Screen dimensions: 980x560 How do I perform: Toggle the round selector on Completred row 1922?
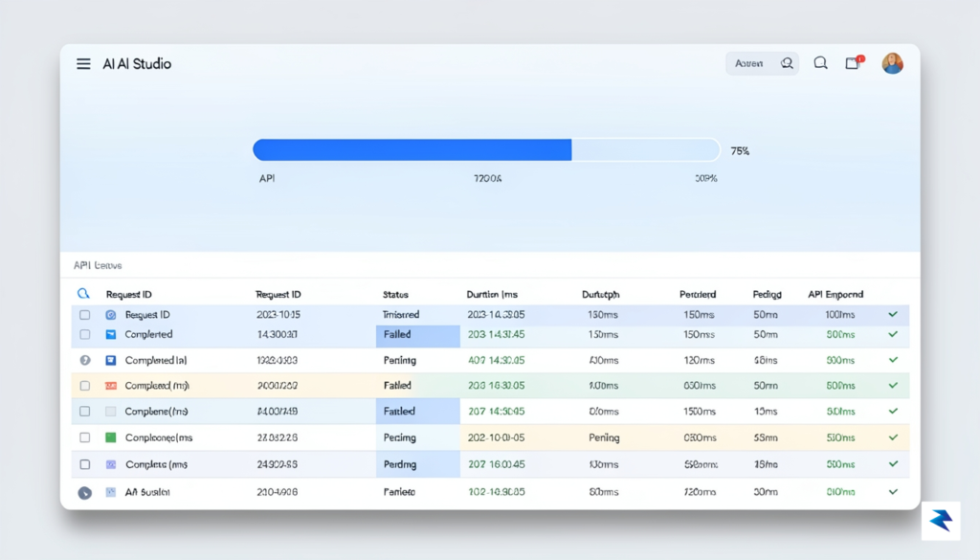point(85,360)
